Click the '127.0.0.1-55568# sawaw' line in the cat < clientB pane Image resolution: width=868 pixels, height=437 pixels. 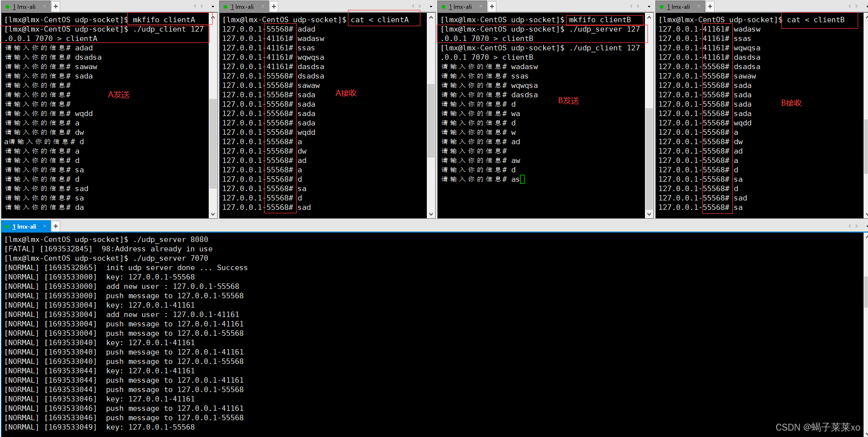pos(707,76)
